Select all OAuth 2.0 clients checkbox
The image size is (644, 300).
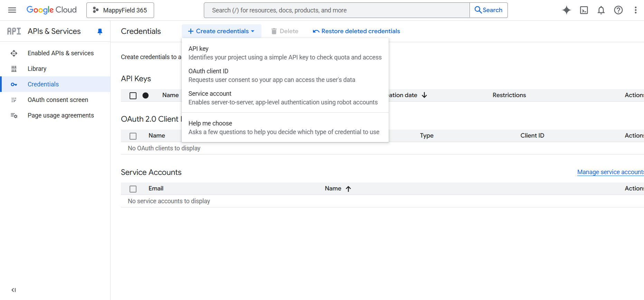pos(133,136)
